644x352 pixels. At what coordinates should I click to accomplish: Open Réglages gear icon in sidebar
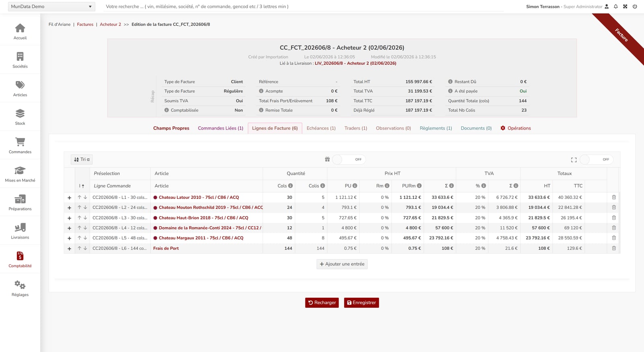20,288
